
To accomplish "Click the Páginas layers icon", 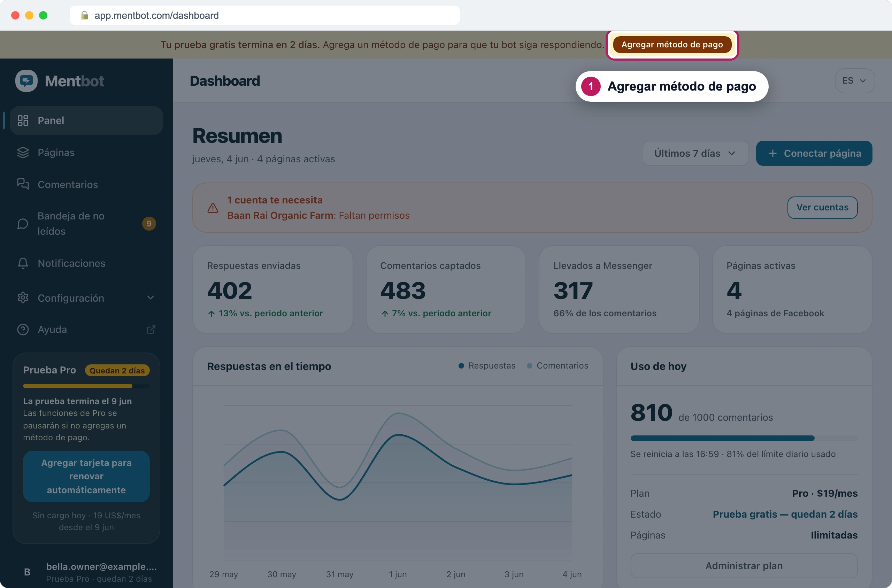I will click(23, 153).
